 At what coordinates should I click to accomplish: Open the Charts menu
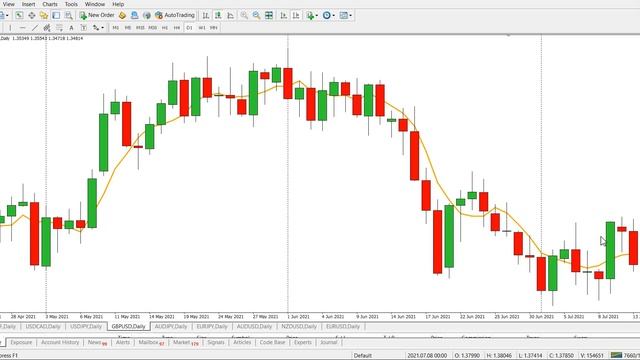point(50,4)
